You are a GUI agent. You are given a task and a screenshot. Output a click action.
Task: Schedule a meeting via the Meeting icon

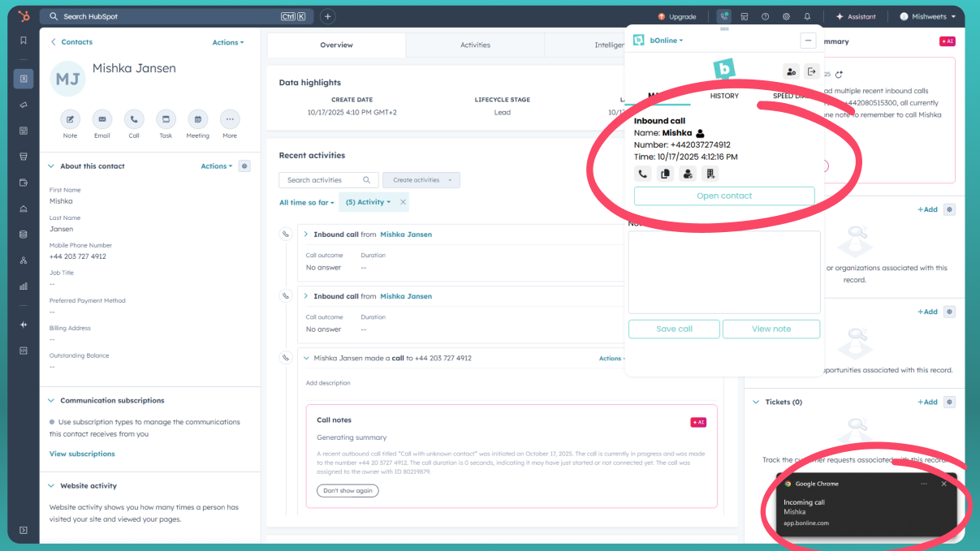(197, 119)
